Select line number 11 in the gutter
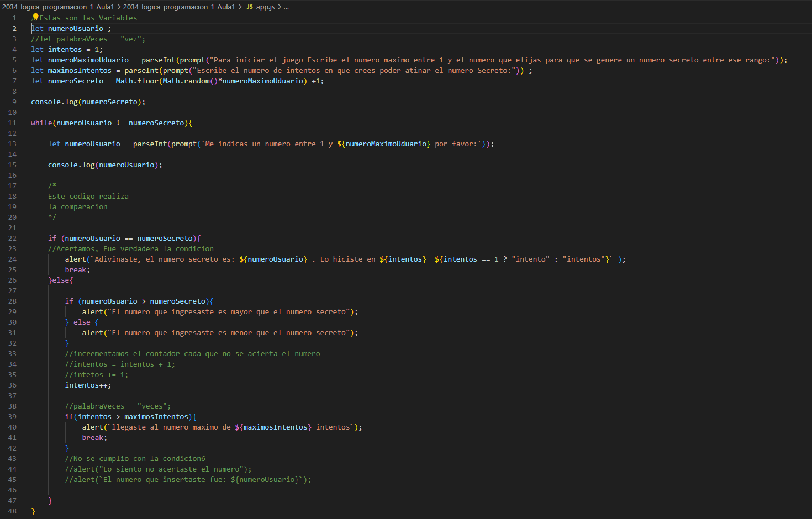 click(12, 123)
